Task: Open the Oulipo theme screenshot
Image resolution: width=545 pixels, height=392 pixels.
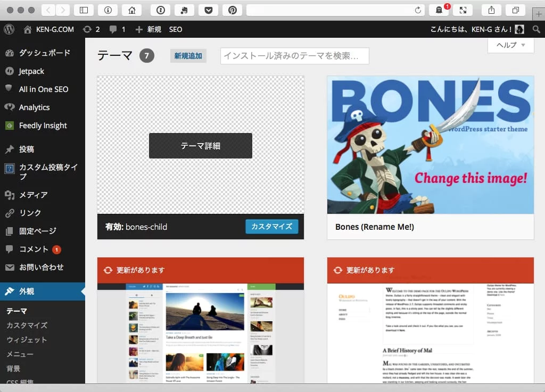Action: click(430, 333)
